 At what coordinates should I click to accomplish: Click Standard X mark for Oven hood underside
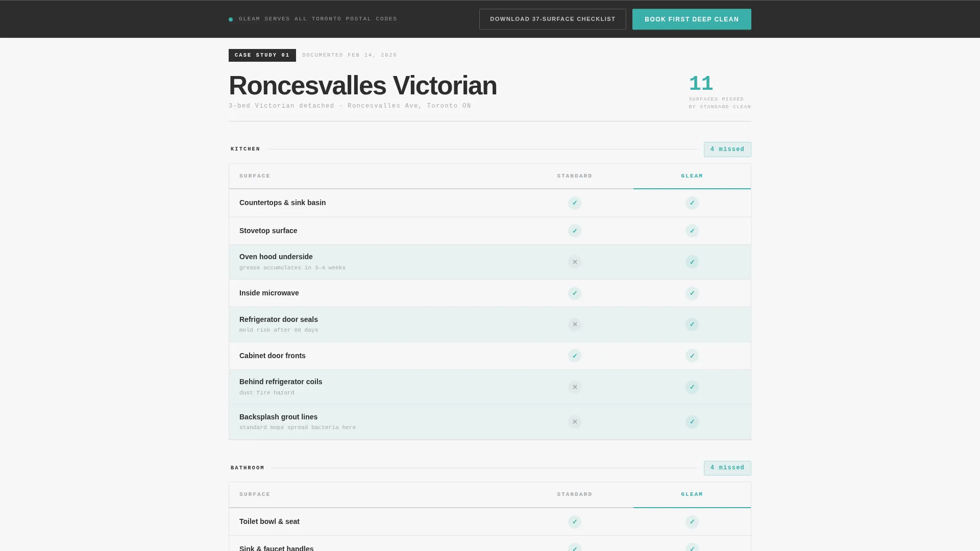(x=575, y=262)
